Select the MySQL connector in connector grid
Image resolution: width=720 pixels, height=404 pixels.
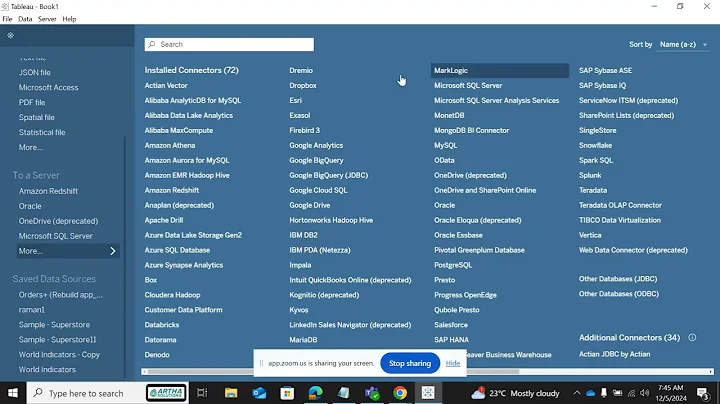click(445, 145)
